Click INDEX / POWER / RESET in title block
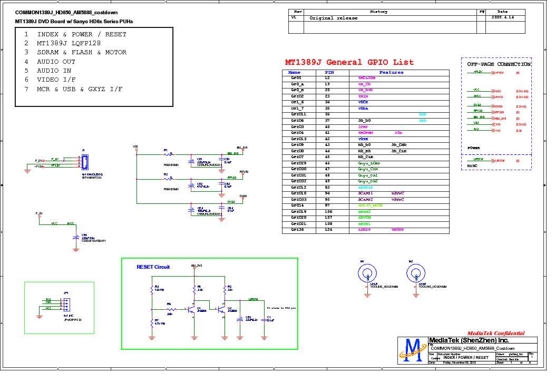Image resolution: width=555 pixels, height=392 pixels. coord(466,357)
